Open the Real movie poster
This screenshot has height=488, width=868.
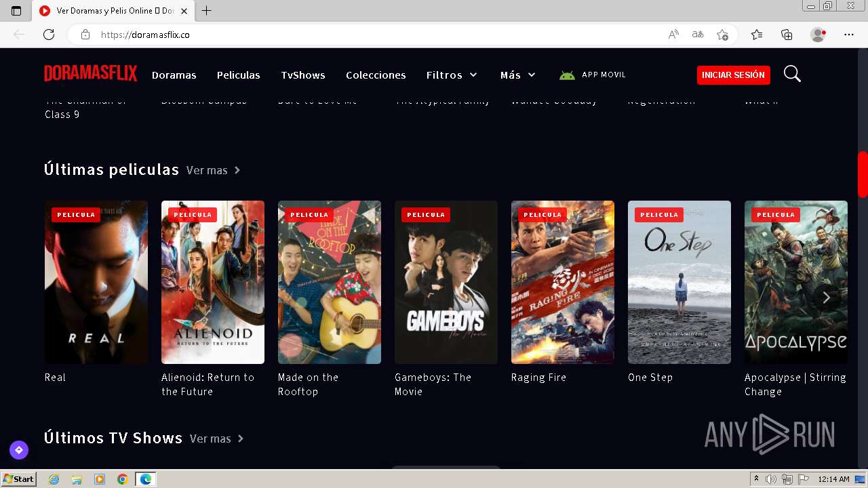96,282
